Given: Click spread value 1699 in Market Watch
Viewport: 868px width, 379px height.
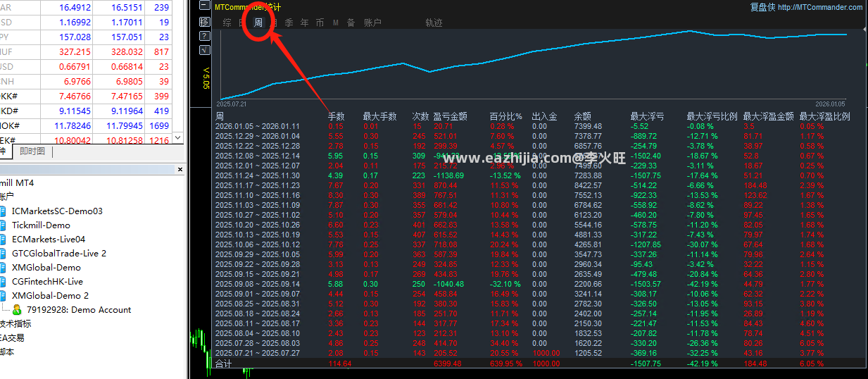Looking at the screenshot, I should click(159, 125).
